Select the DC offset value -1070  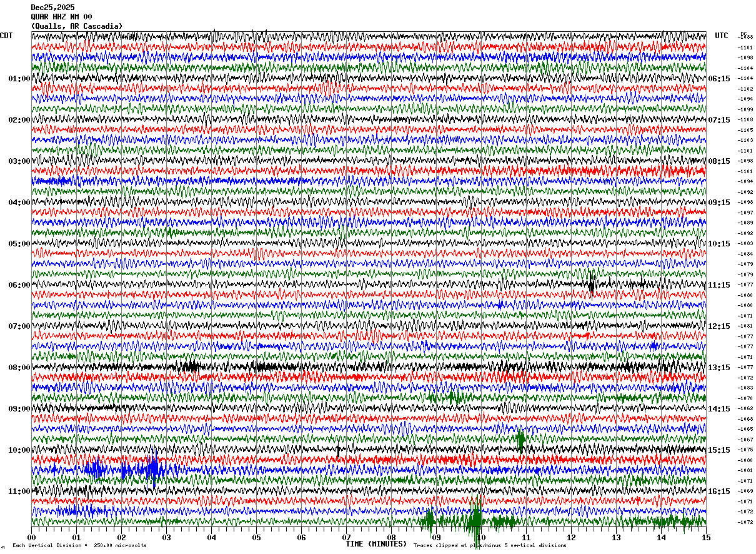745,398
